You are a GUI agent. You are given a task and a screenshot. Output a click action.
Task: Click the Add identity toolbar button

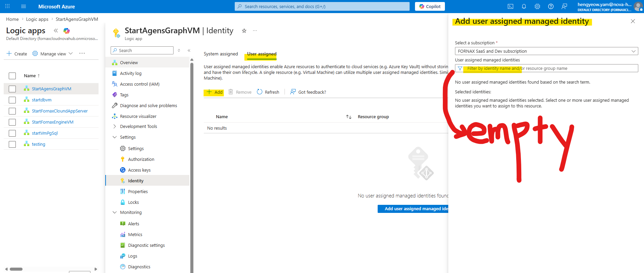pyautogui.click(x=214, y=92)
